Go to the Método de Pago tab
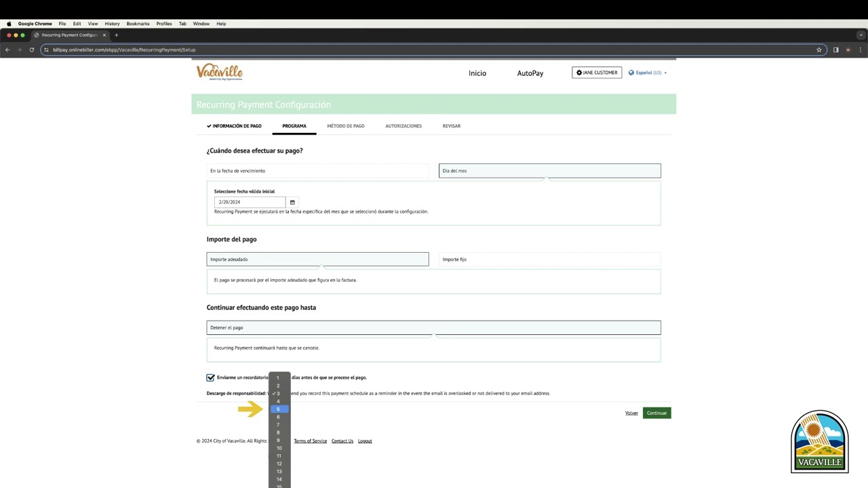This screenshot has width=868, height=488. pos(346,126)
